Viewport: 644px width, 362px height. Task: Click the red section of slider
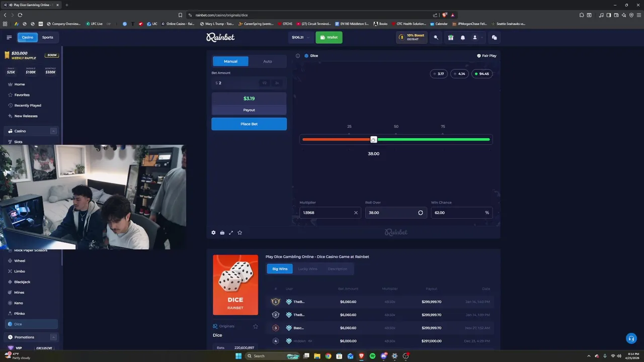click(x=336, y=139)
